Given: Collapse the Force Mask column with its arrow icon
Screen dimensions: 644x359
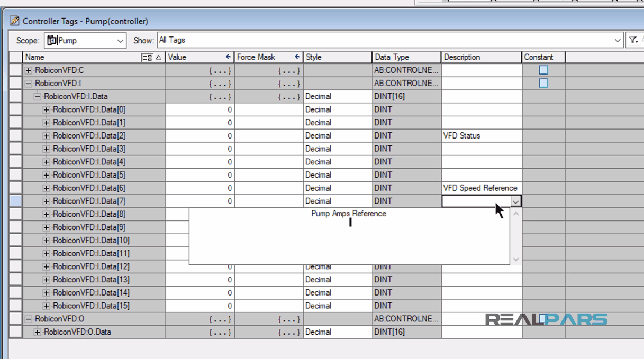Looking at the screenshot, I should (x=297, y=57).
